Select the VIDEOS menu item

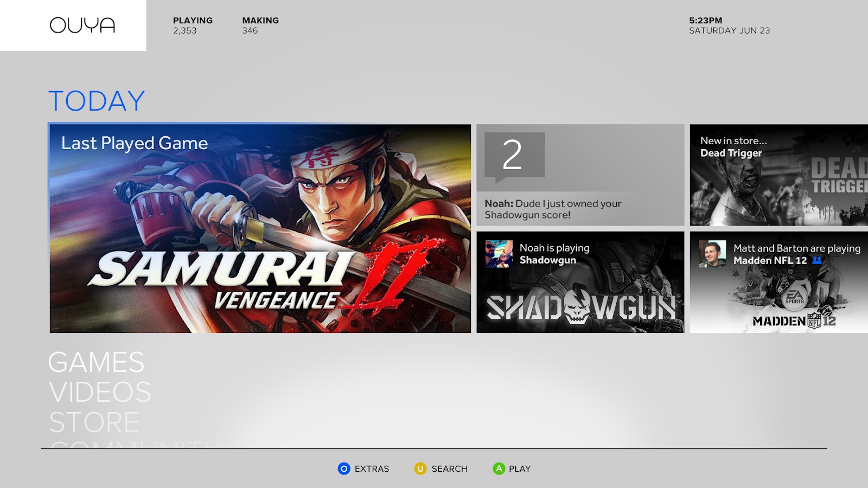tap(100, 392)
